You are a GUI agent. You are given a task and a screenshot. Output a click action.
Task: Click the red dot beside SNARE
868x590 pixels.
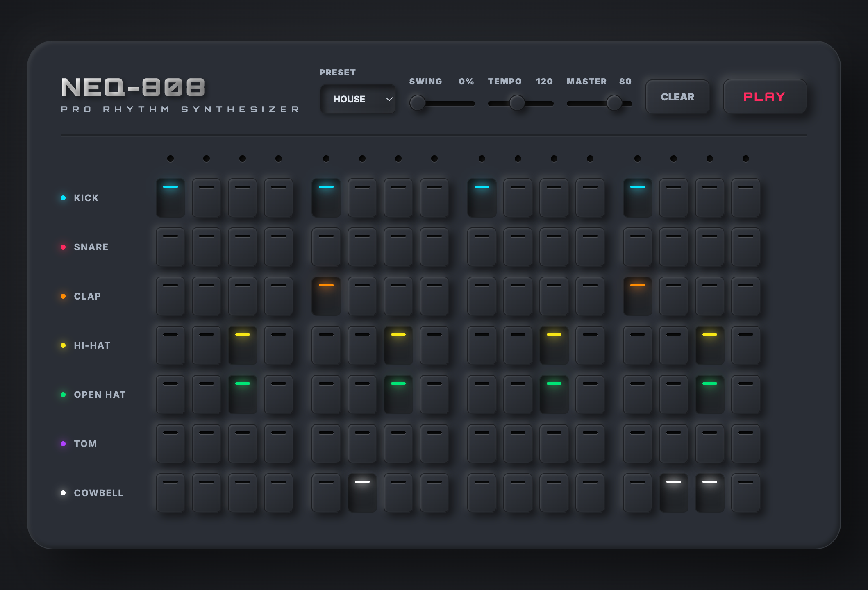point(63,247)
